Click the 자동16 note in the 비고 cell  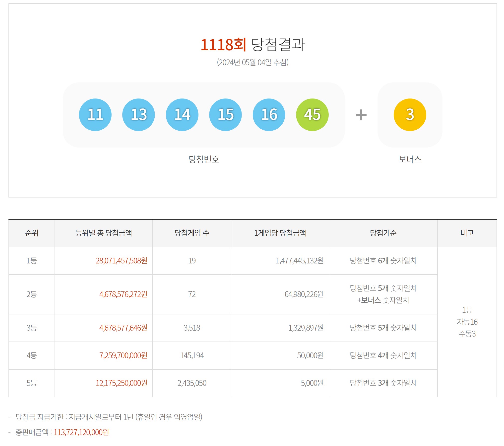point(467,322)
